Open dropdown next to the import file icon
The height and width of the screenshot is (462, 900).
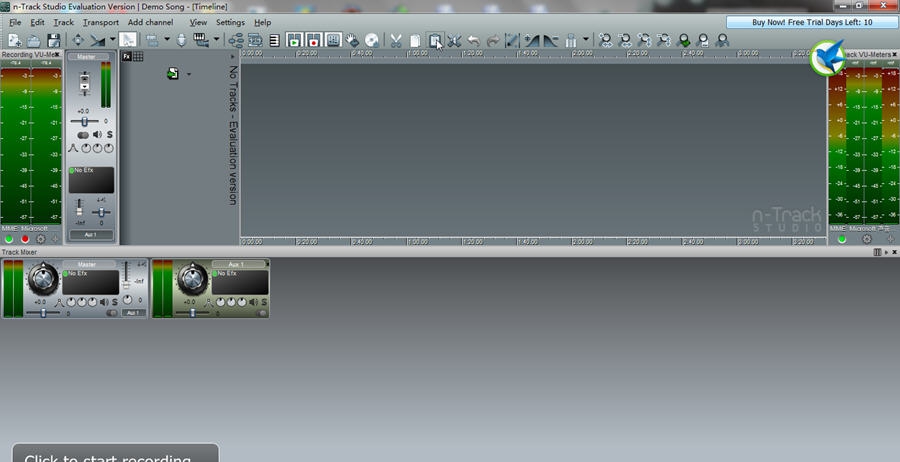pyautogui.click(x=188, y=74)
